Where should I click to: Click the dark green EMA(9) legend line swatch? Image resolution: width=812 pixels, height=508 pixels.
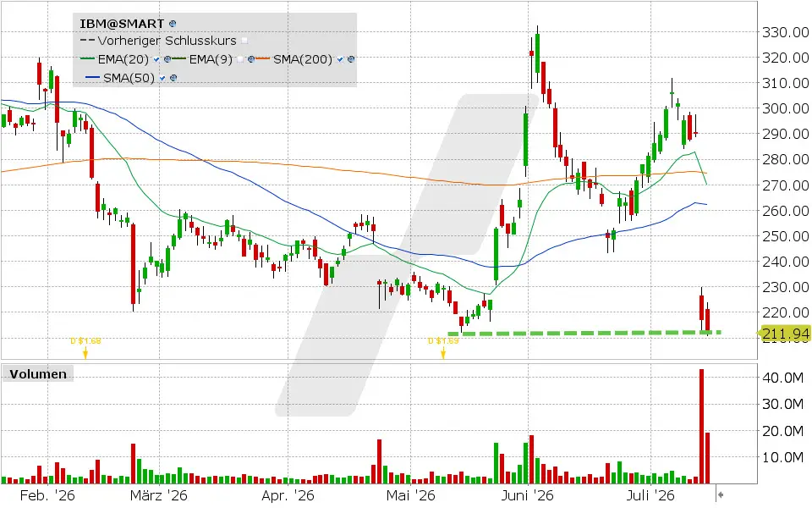[x=178, y=58]
